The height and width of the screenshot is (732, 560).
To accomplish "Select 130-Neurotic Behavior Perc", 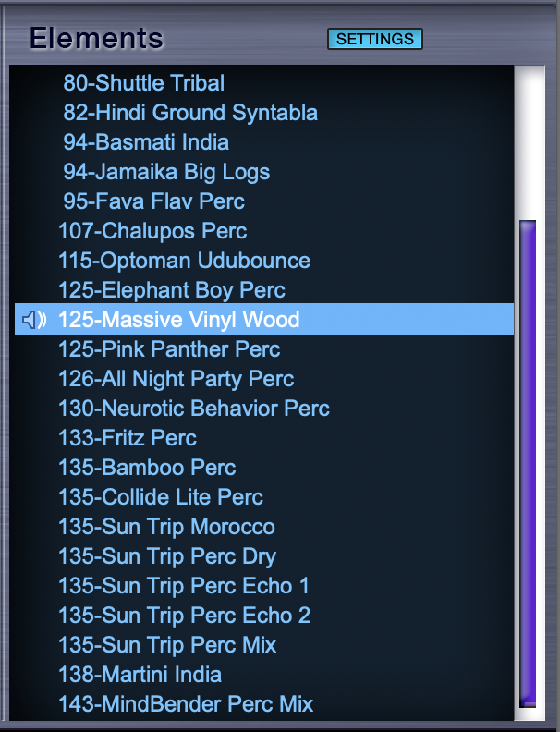I will click(x=193, y=409).
